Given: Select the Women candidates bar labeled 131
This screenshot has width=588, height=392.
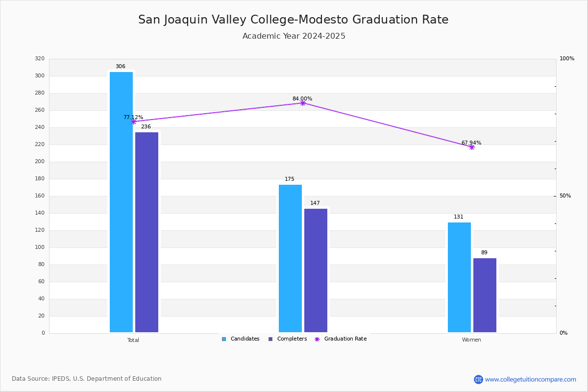Looking at the screenshot, I should (x=459, y=277).
